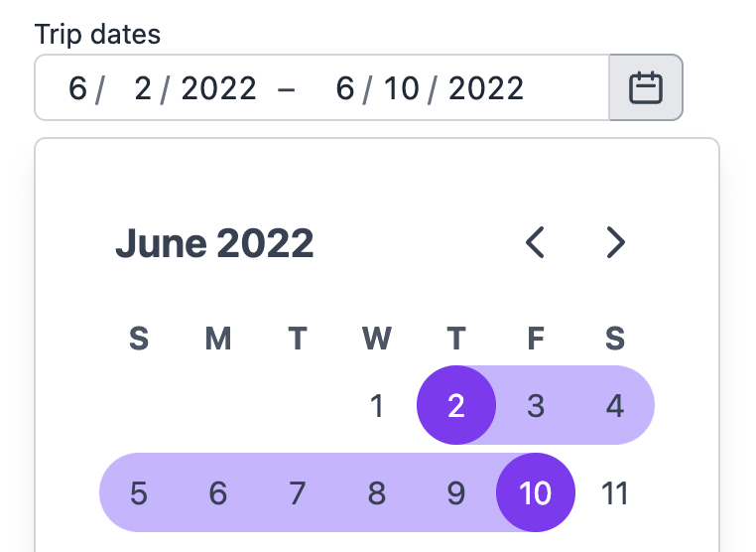
Task: Go to next month chevron
Action: coord(615,242)
